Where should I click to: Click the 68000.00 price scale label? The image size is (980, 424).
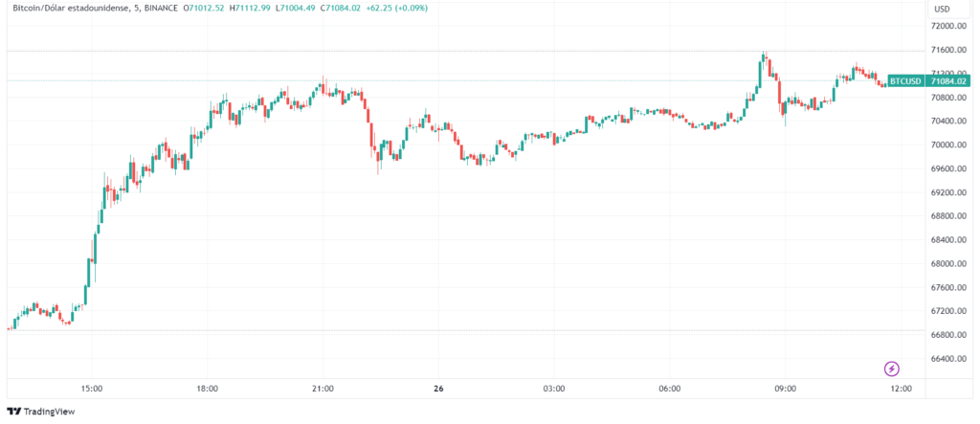(948, 264)
